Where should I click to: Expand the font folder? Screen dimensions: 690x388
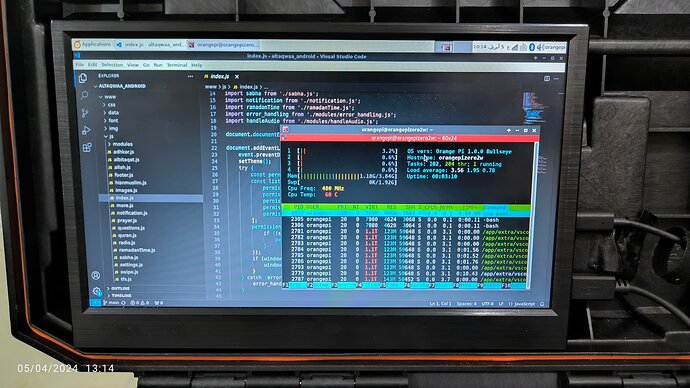(112, 121)
